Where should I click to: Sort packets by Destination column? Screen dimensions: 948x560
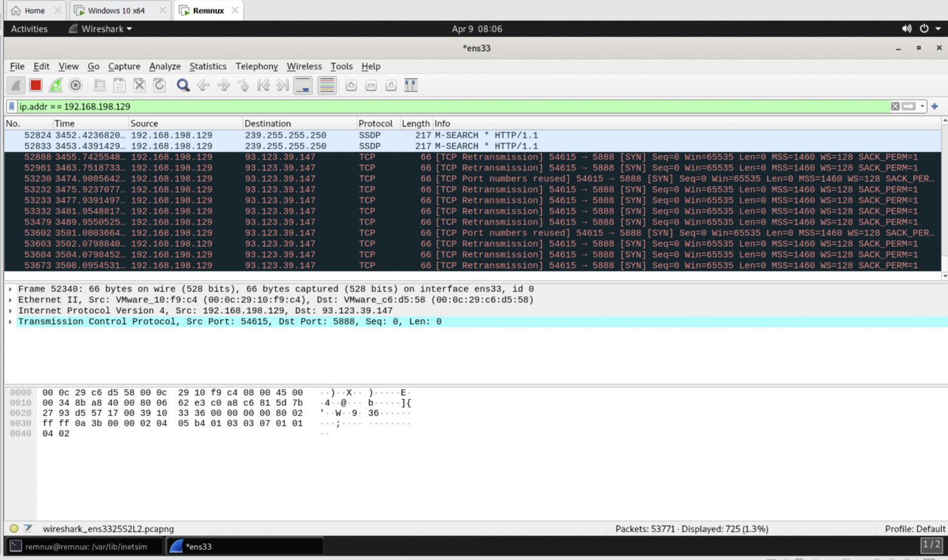click(x=300, y=123)
